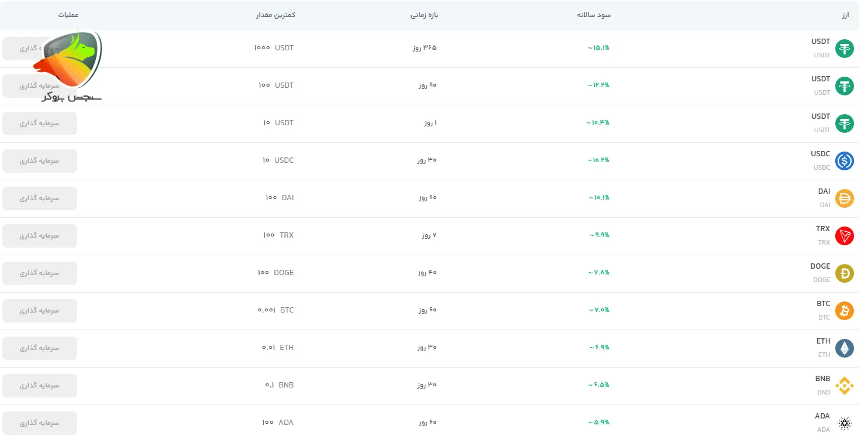Click سرمایه گذاری button on the TRX row
The height and width of the screenshot is (446, 868).
point(39,235)
